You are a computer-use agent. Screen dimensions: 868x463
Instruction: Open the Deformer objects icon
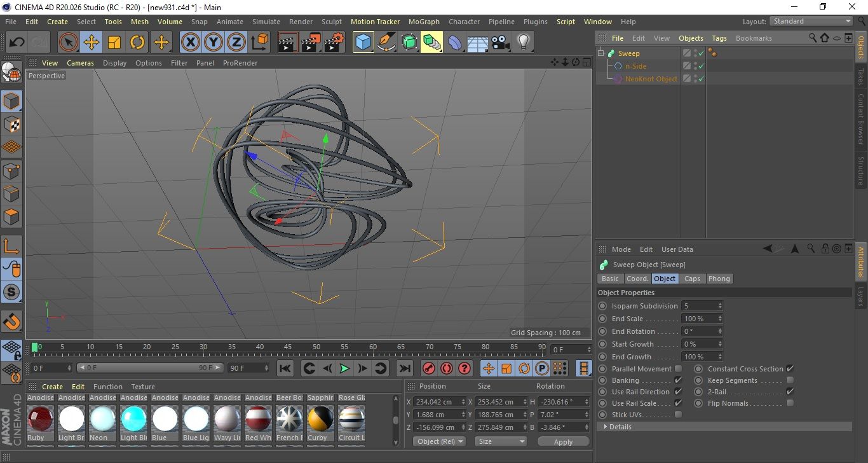pyautogui.click(x=454, y=43)
